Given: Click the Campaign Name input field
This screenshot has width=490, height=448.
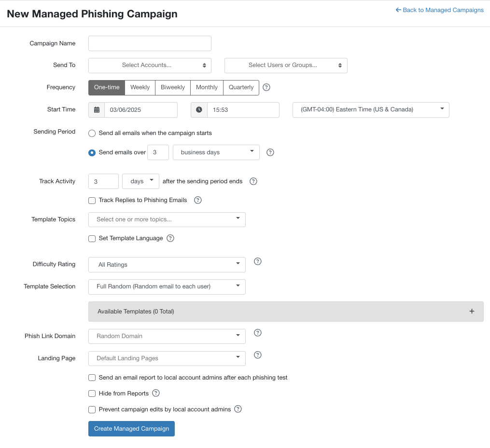Looking at the screenshot, I should (x=150, y=43).
